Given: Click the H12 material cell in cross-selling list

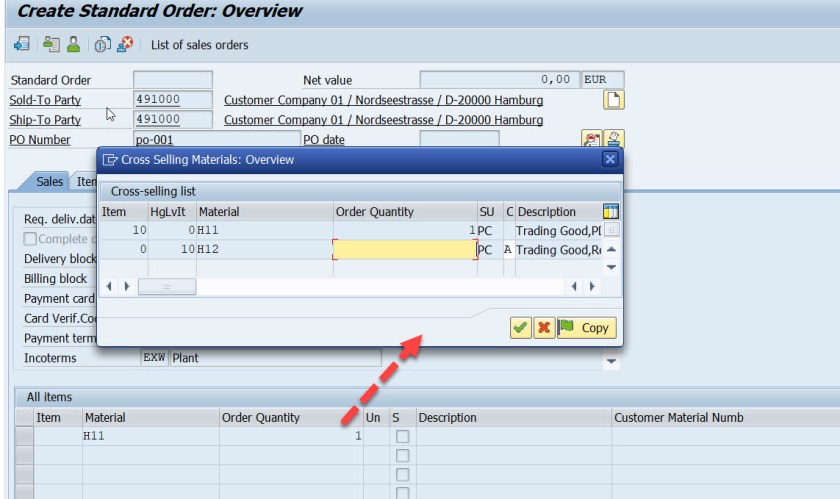Looking at the screenshot, I should [x=265, y=250].
